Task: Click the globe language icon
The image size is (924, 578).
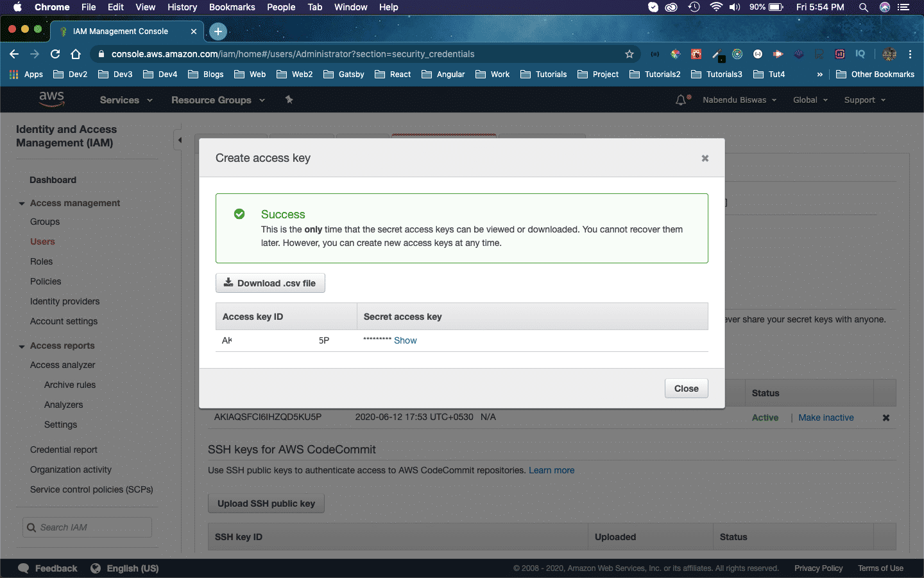Action: [x=96, y=568]
